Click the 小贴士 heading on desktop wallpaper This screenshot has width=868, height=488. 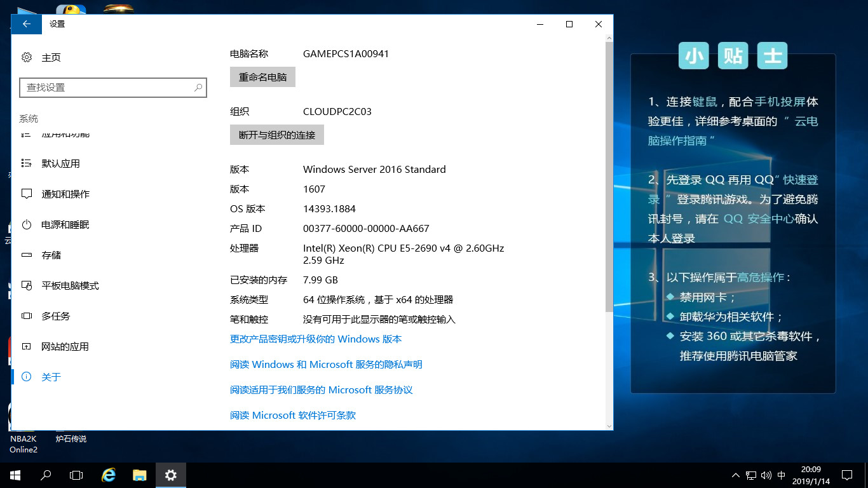pos(733,56)
